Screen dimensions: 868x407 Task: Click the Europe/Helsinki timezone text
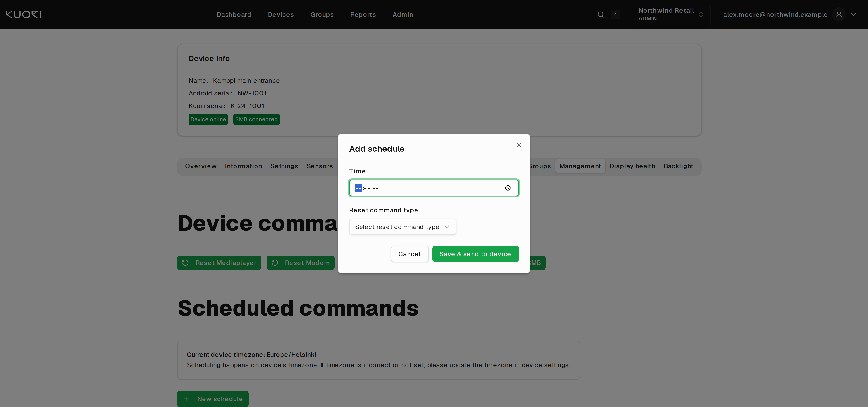(x=291, y=355)
